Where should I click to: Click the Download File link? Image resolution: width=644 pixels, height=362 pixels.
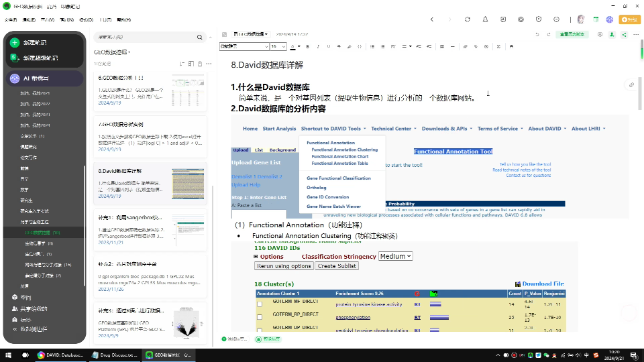[543, 284]
